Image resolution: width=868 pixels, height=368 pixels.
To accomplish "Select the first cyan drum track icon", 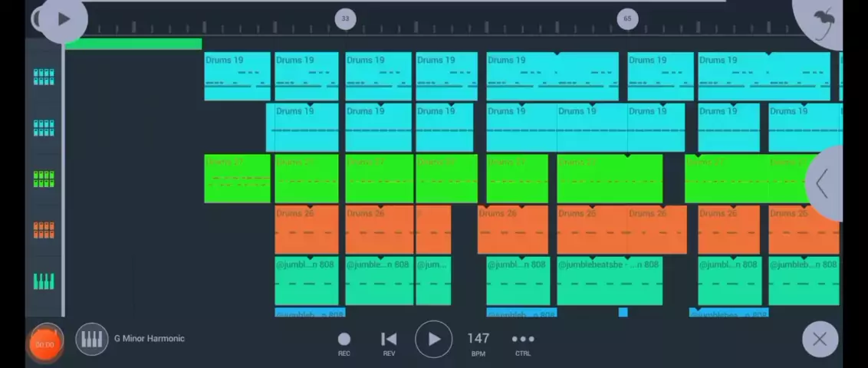I will coord(44,77).
